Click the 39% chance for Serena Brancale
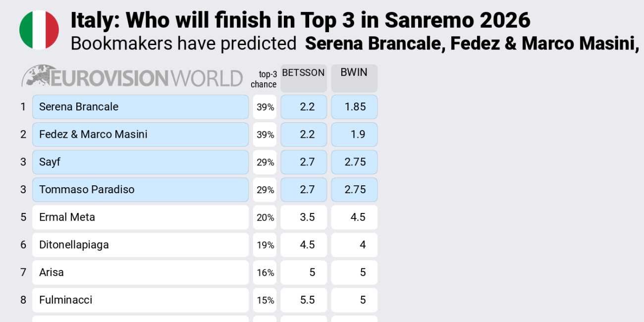The width and height of the screenshot is (644, 322). pos(265,107)
